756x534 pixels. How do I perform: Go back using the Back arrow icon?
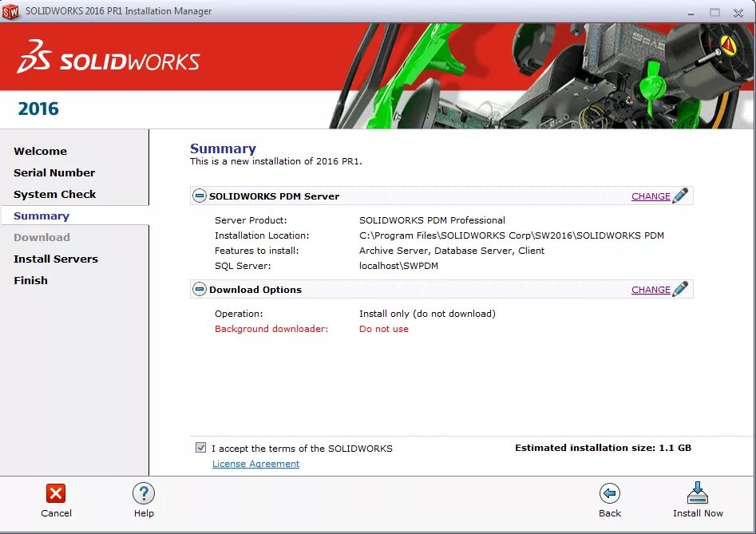point(609,493)
